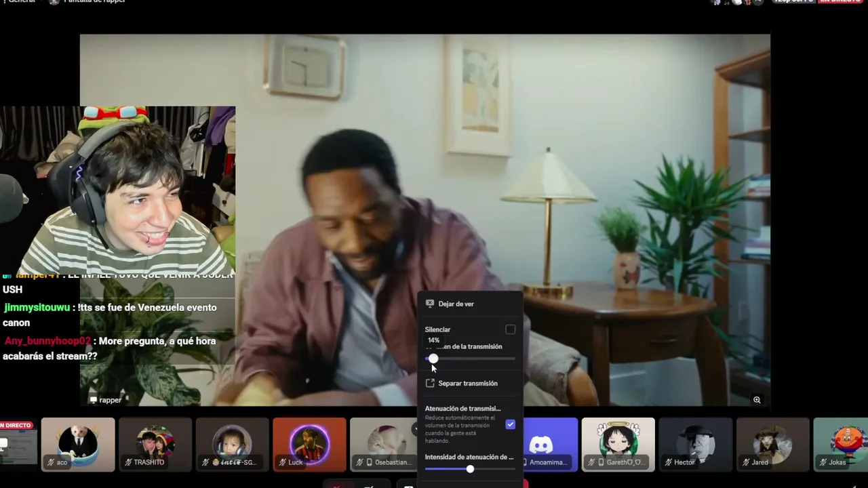Select participant tile 'aco'

78,445
